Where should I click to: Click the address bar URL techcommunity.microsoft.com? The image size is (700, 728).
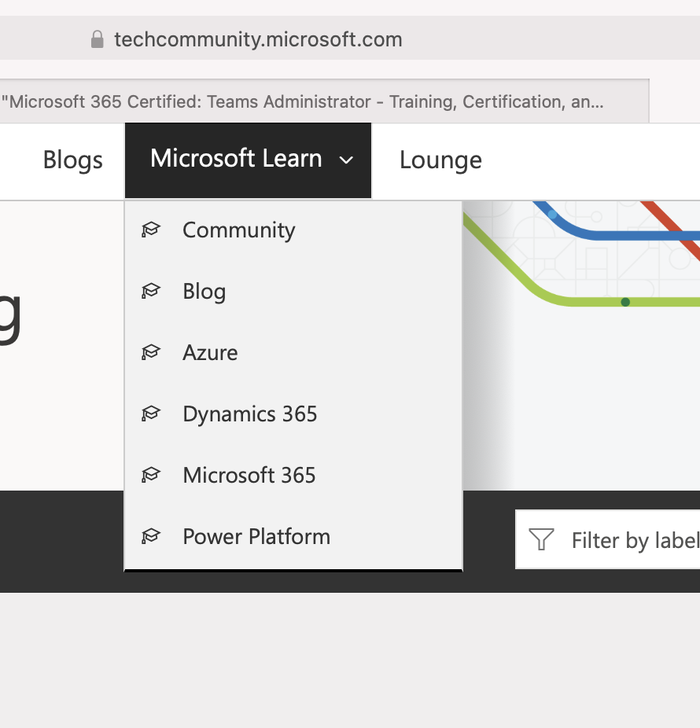(260, 37)
